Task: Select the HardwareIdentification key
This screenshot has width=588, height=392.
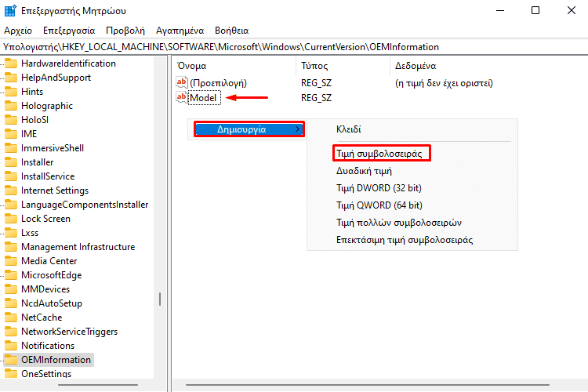Action: (68, 64)
